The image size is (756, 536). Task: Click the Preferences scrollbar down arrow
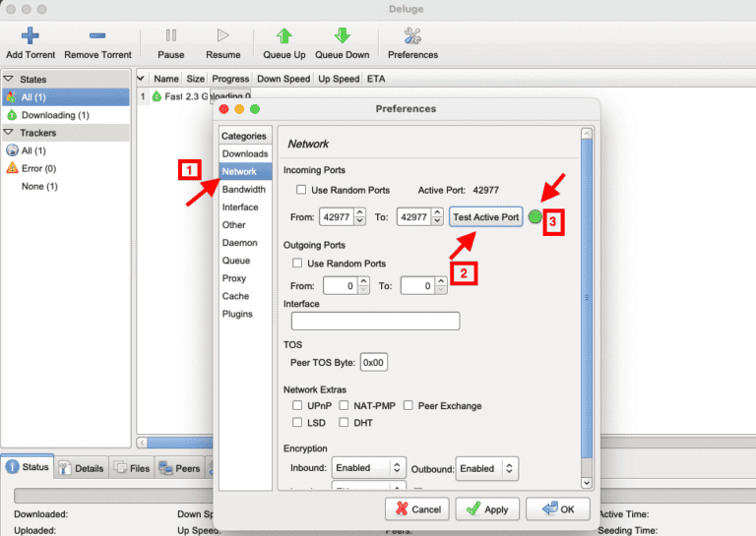click(587, 483)
